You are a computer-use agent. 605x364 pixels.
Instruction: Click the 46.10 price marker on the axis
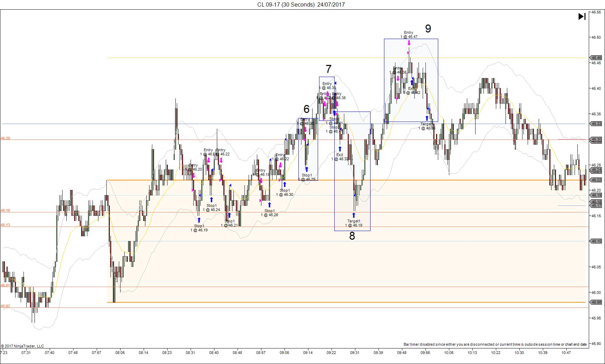tap(596, 241)
